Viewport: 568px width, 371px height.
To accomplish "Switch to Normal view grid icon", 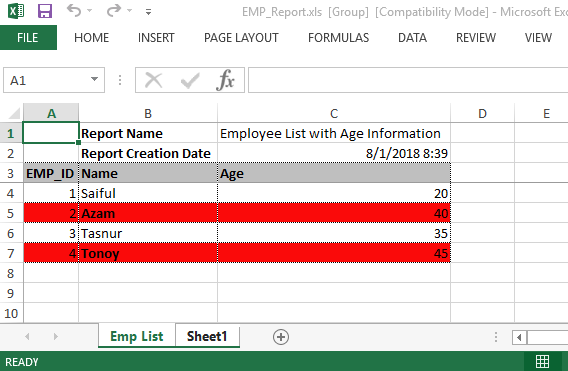I will [542, 361].
